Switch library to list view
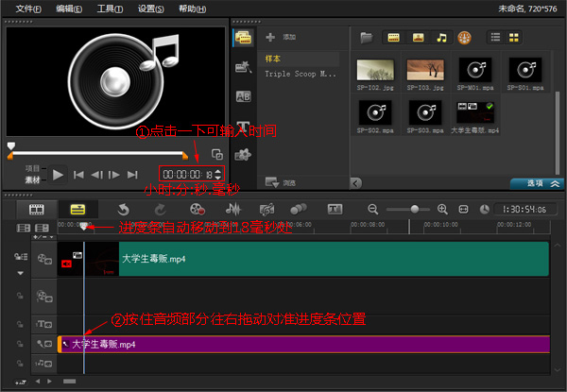The height and width of the screenshot is (392, 567). (x=496, y=37)
